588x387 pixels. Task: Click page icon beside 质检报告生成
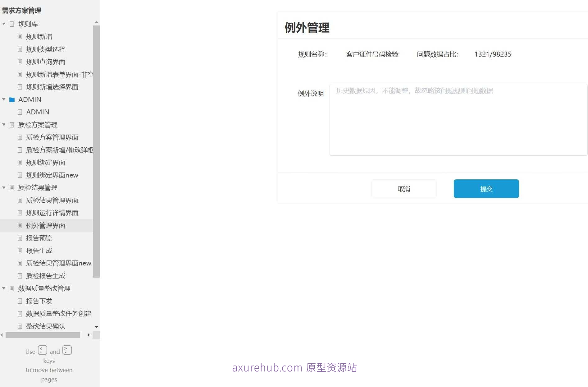(x=20, y=276)
